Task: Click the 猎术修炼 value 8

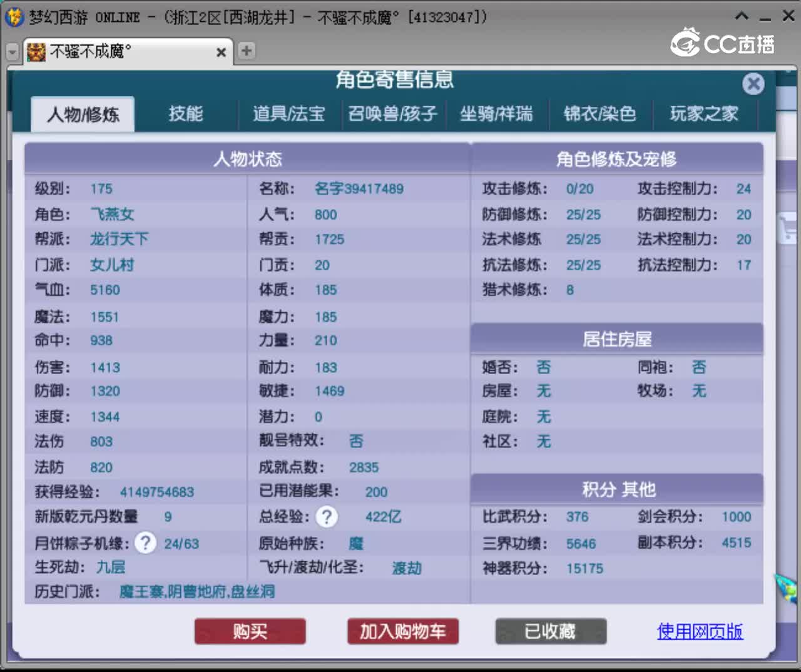Action: (570, 290)
